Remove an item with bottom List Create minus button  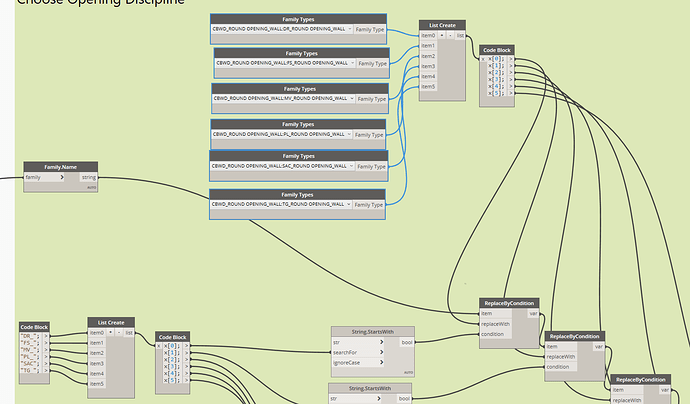(x=119, y=333)
